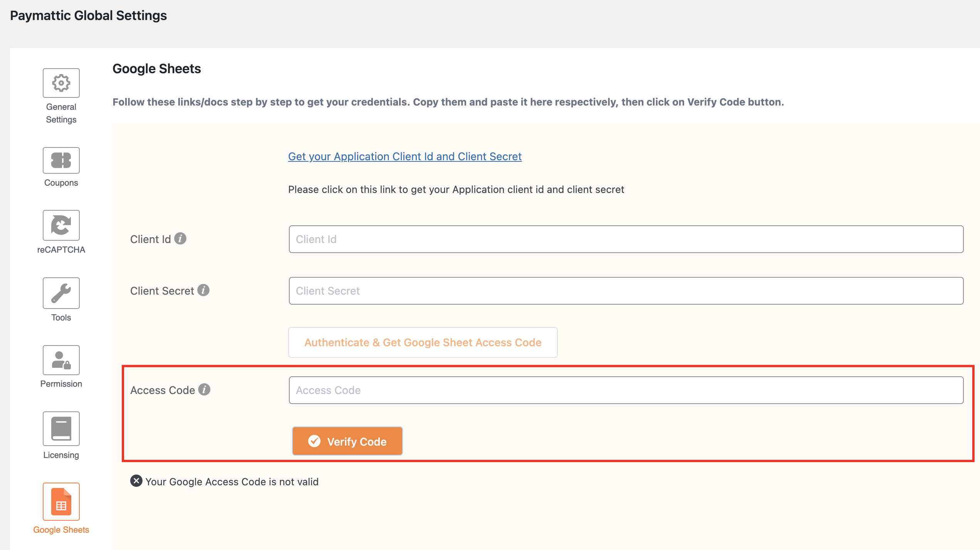Click the Verify Code button
This screenshot has width=980, height=550.
347,441
